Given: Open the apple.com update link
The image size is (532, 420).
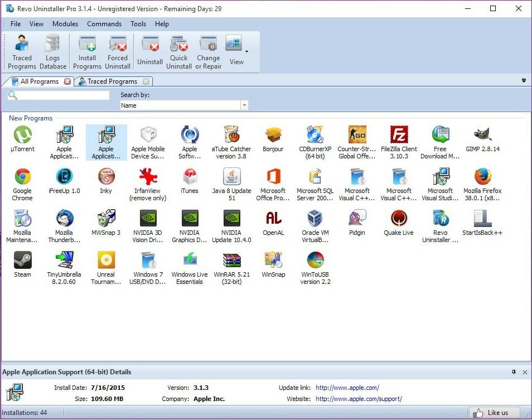Looking at the screenshot, I should point(347,388).
